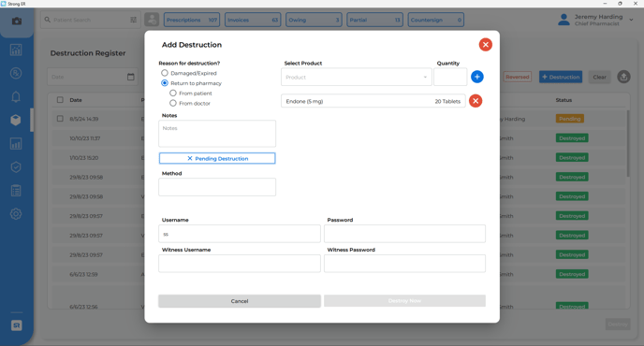Open the date calendar picker icon
The height and width of the screenshot is (346, 644).
click(x=131, y=77)
